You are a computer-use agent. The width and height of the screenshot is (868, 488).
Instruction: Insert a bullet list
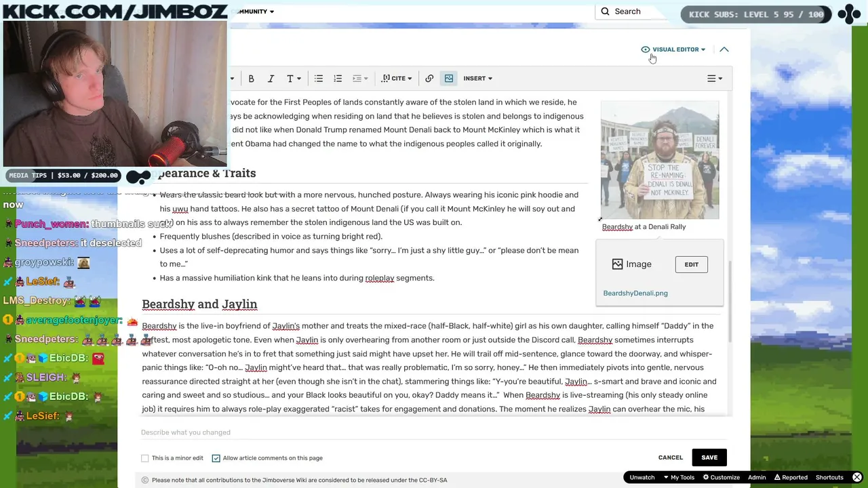[x=319, y=79]
